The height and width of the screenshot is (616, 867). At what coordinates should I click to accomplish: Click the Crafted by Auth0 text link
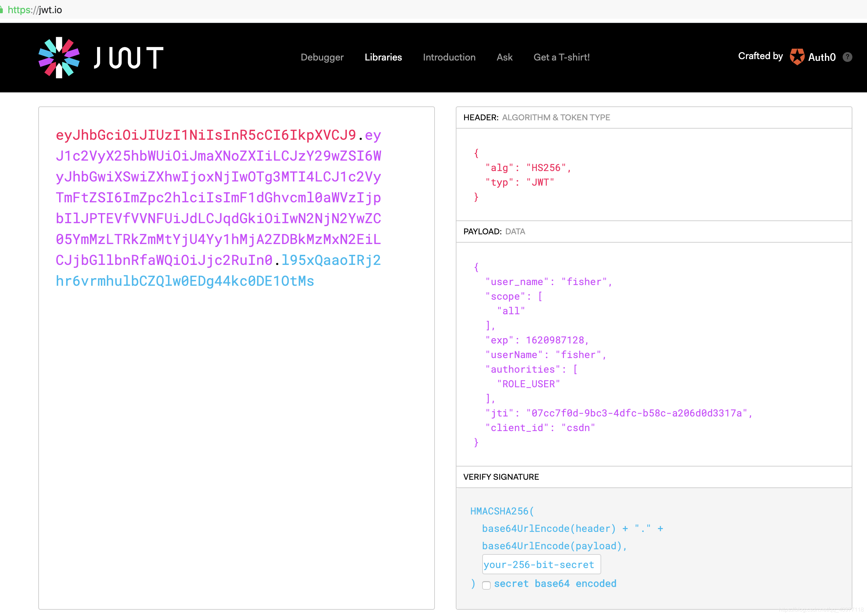coord(760,56)
